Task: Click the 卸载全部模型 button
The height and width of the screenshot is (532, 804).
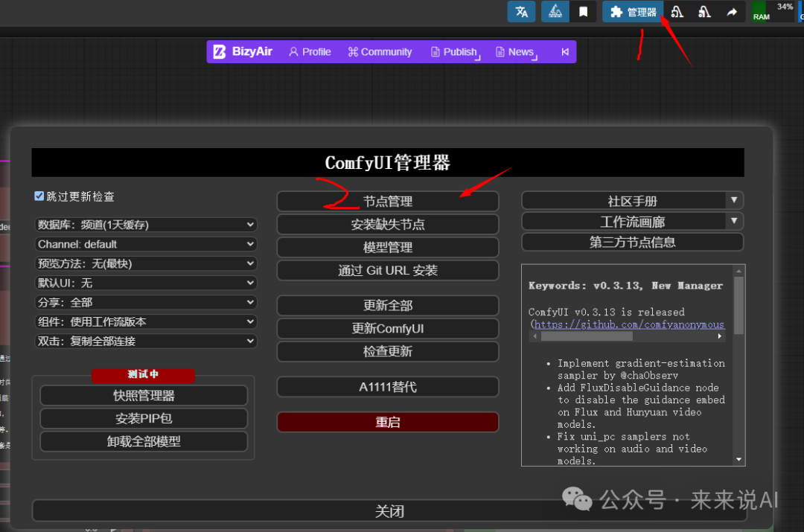Action: pyautogui.click(x=144, y=442)
